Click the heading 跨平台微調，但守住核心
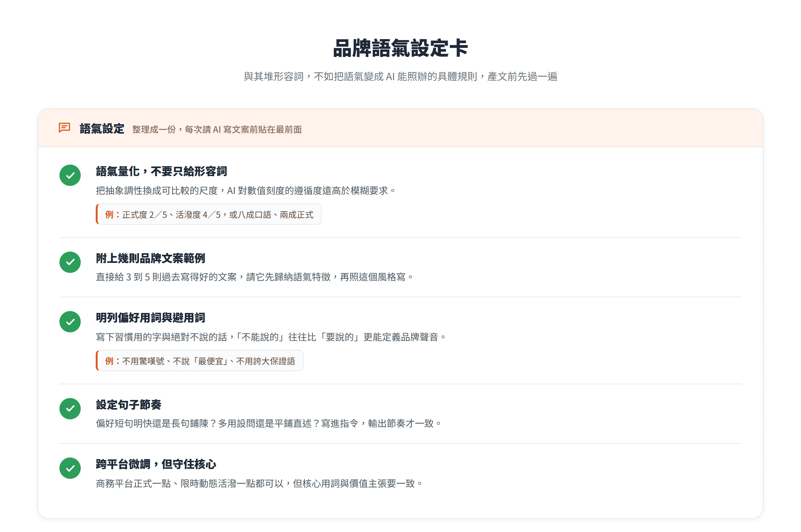Viewport: 801px width, 532px height. (x=156, y=464)
